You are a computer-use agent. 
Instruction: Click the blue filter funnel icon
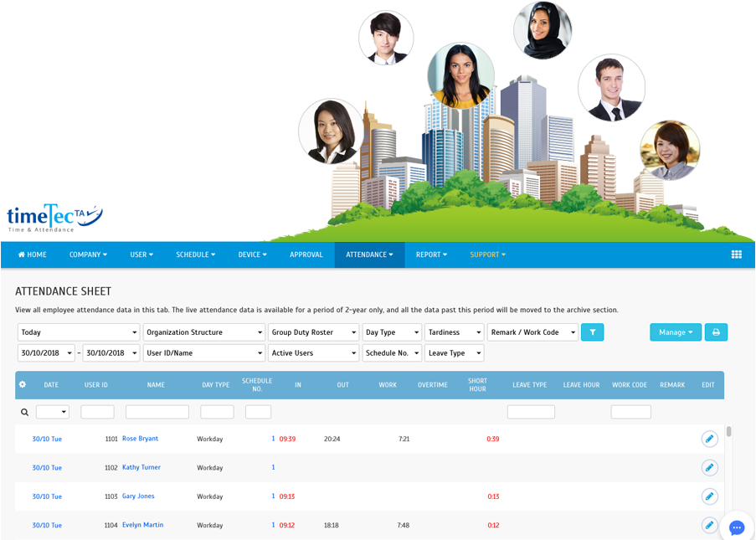(x=592, y=332)
